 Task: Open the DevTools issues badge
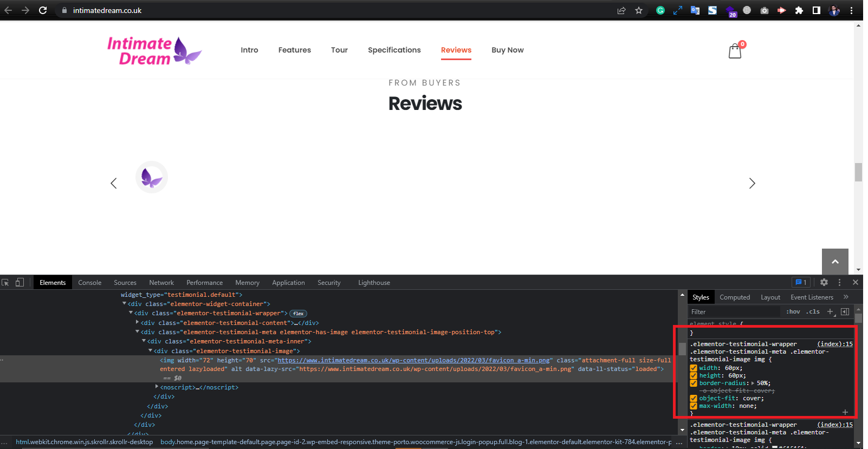click(x=801, y=282)
